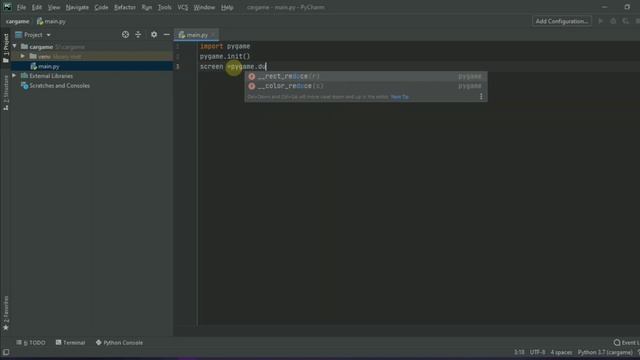
Task: Open the Refactor menu
Action: tap(124, 7)
